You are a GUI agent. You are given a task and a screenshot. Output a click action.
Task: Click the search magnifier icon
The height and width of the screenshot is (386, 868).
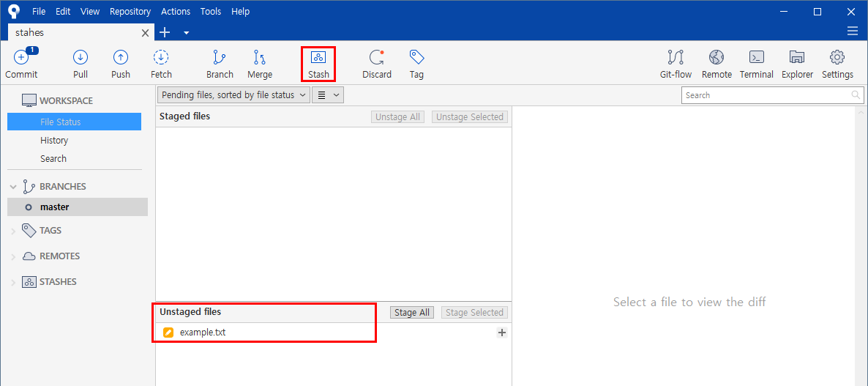click(x=856, y=94)
